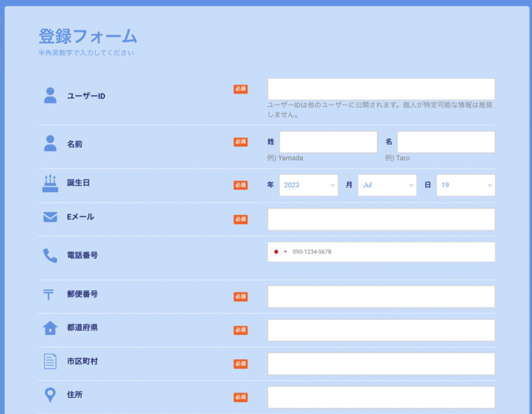Click the 日 label before the day dropdown
Screen dimensions: 532x414
(x=427, y=184)
